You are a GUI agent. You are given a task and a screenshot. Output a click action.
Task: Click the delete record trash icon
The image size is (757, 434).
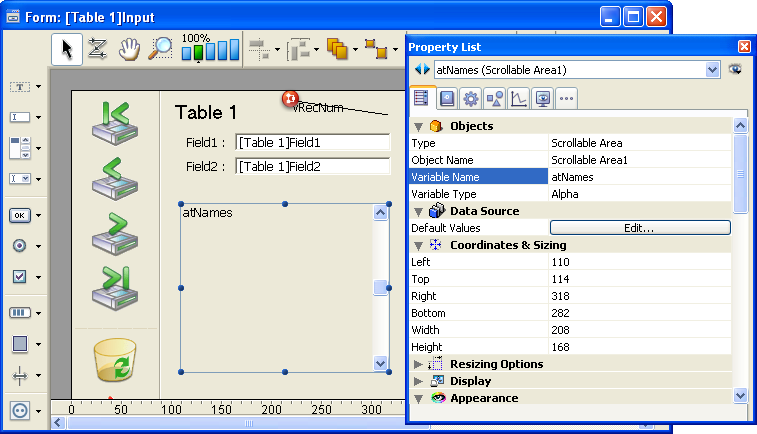(x=115, y=358)
